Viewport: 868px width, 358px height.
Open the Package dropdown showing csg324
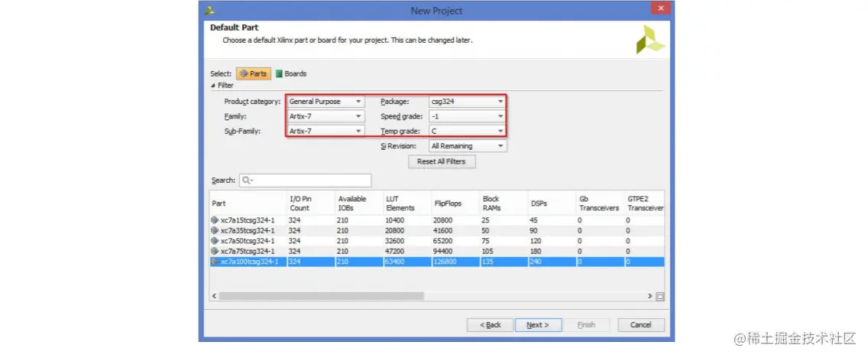coord(468,102)
